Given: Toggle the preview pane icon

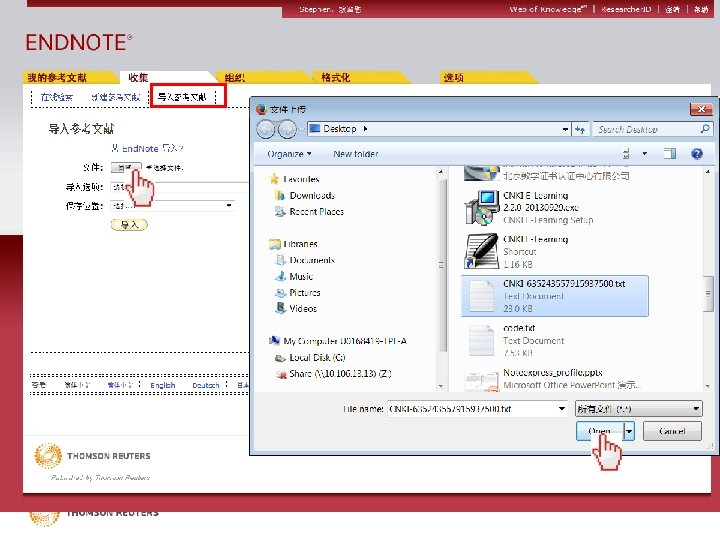Looking at the screenshot, I should tap(670, 154).
